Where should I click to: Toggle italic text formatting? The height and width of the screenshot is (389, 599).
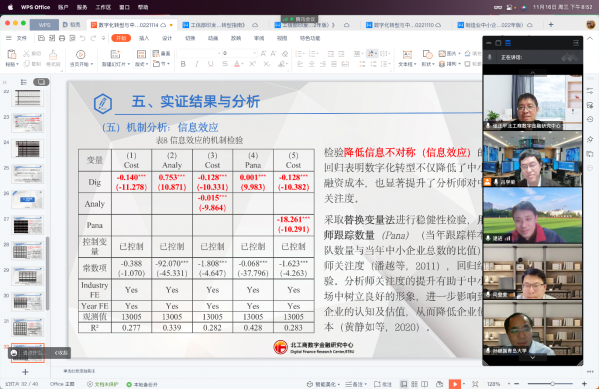197,64
